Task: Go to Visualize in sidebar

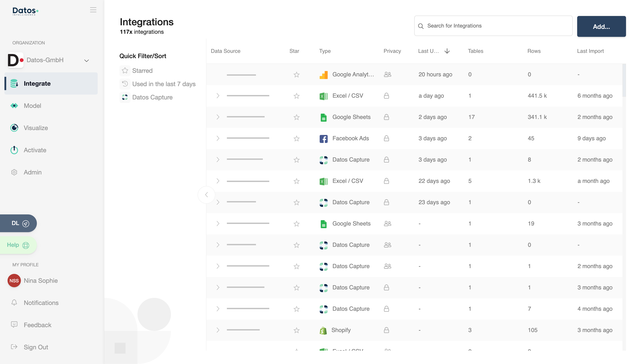Action: [x=36, y=128]
